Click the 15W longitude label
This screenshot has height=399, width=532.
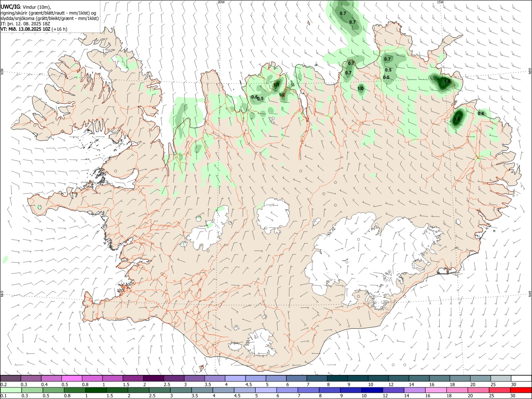(x=440, y=2)
